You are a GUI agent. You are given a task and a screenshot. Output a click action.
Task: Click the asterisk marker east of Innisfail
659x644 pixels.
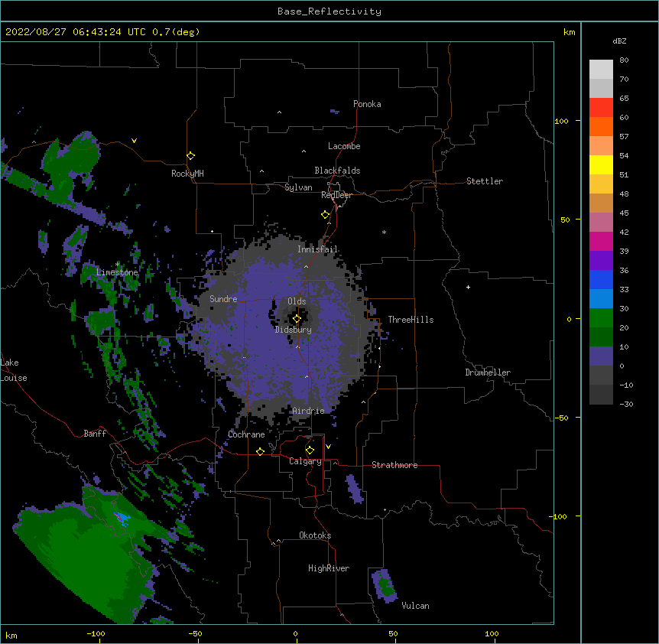coord(384,232)
